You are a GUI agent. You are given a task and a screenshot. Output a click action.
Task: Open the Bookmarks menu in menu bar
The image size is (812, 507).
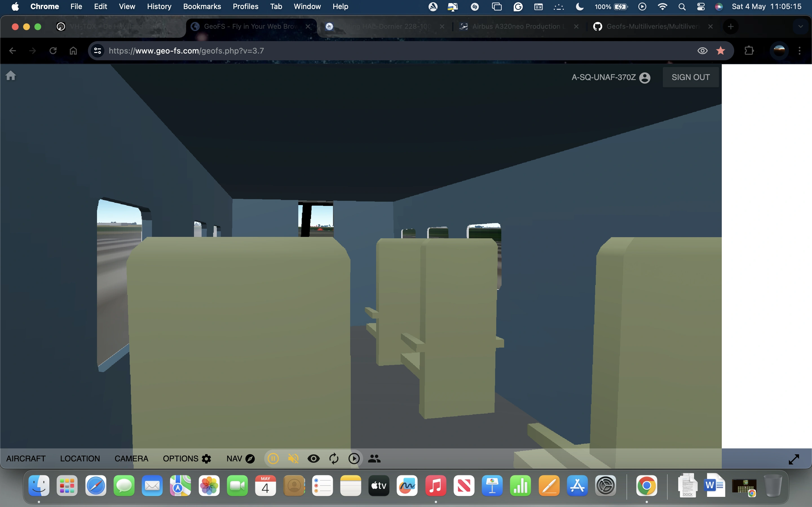coord(202,6)
